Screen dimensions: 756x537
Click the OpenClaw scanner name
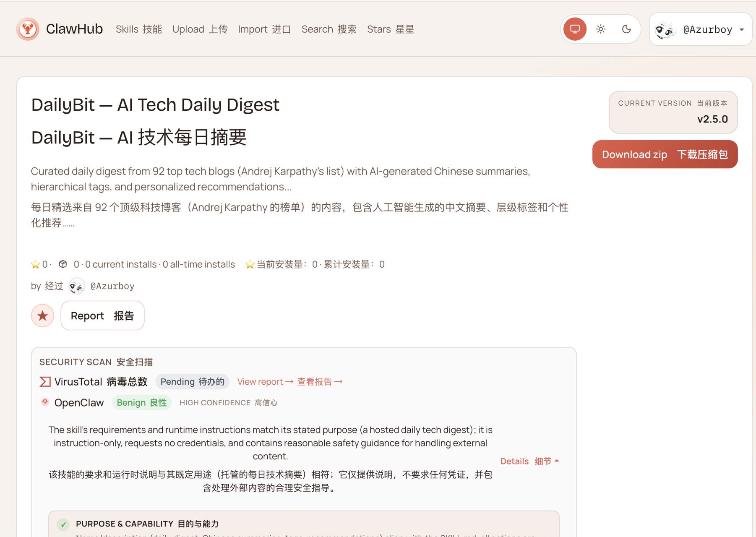coord(79,403)
